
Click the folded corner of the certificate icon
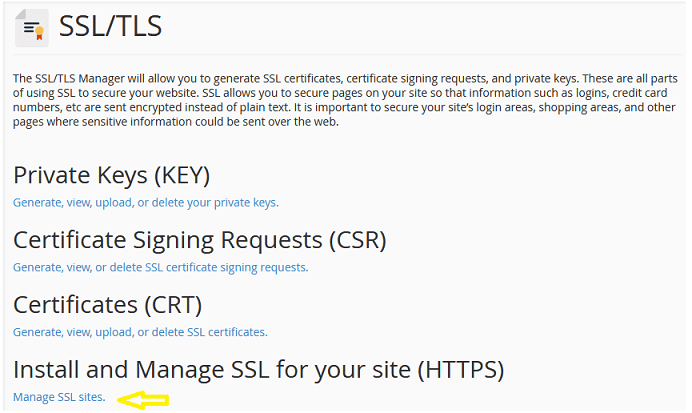point(20,14)
